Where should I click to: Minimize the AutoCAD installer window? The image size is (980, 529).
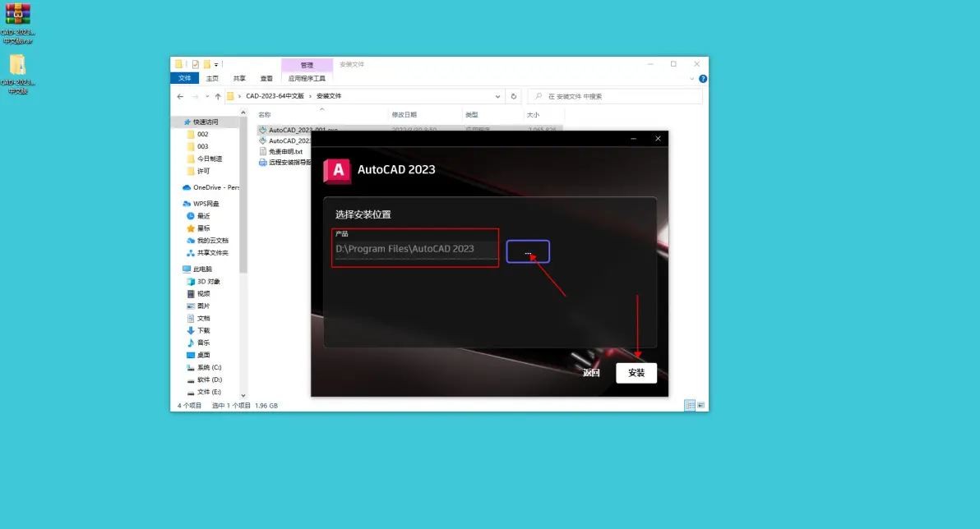[633, 139]
